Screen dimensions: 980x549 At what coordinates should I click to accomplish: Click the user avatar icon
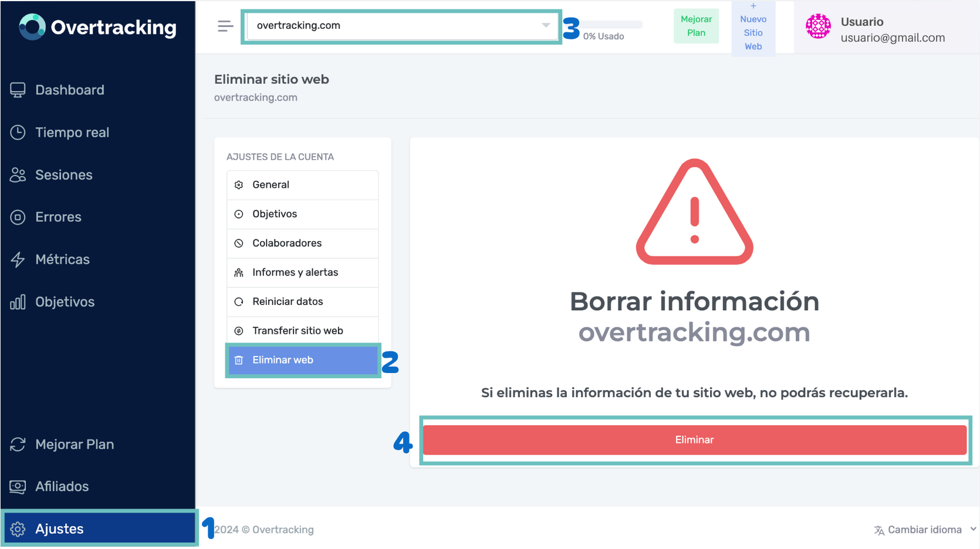coord(818,26)
